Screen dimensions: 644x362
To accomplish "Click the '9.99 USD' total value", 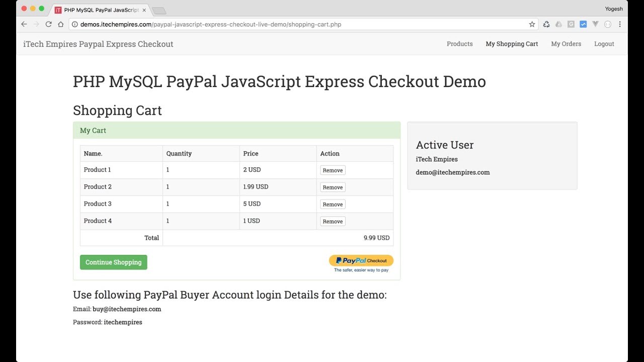I will coord(376,238).
